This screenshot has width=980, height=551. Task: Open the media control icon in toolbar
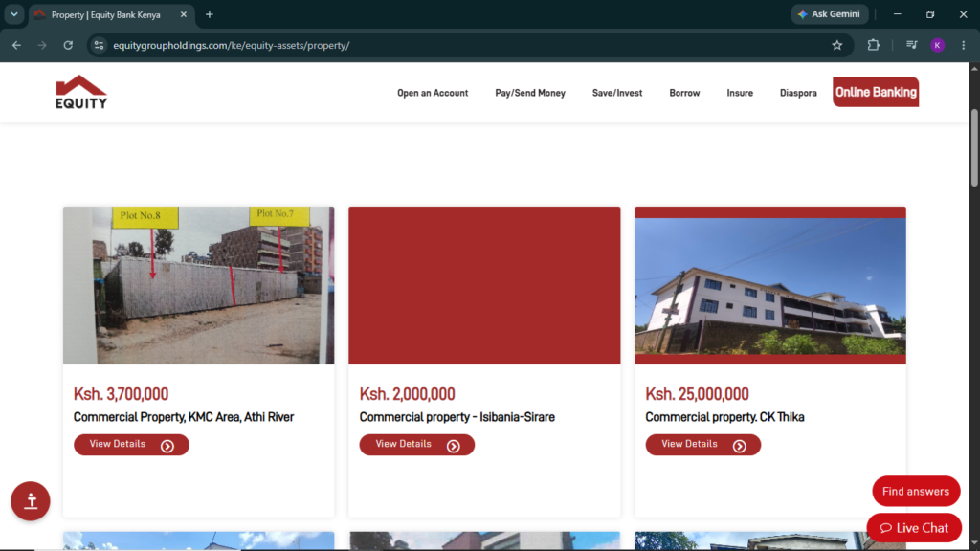pos(911,45)
